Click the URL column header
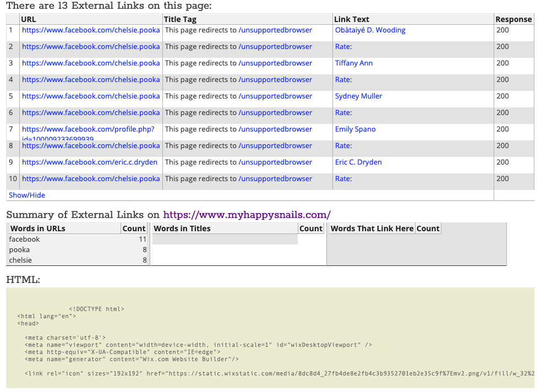The image size is (541, 392). coord(91,19)
